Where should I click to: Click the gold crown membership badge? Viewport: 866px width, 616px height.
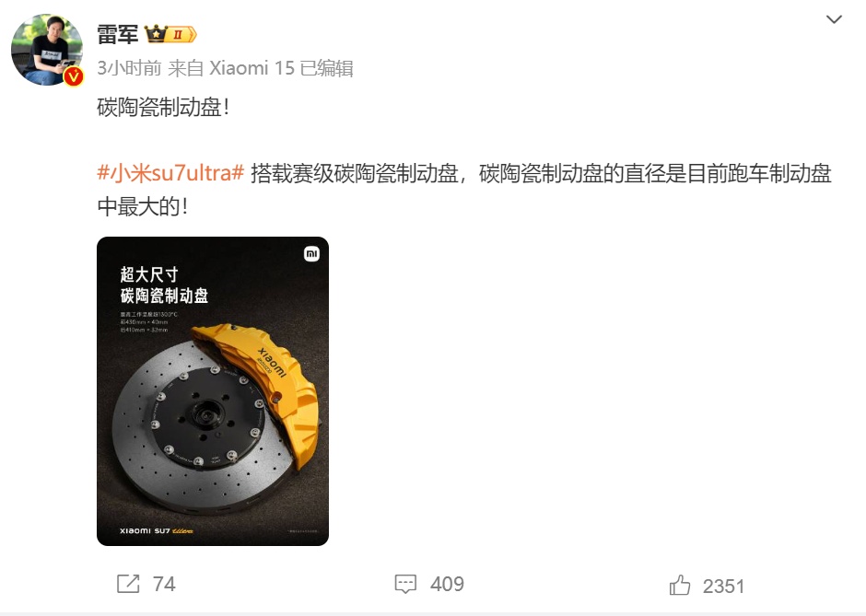[156, 34]
